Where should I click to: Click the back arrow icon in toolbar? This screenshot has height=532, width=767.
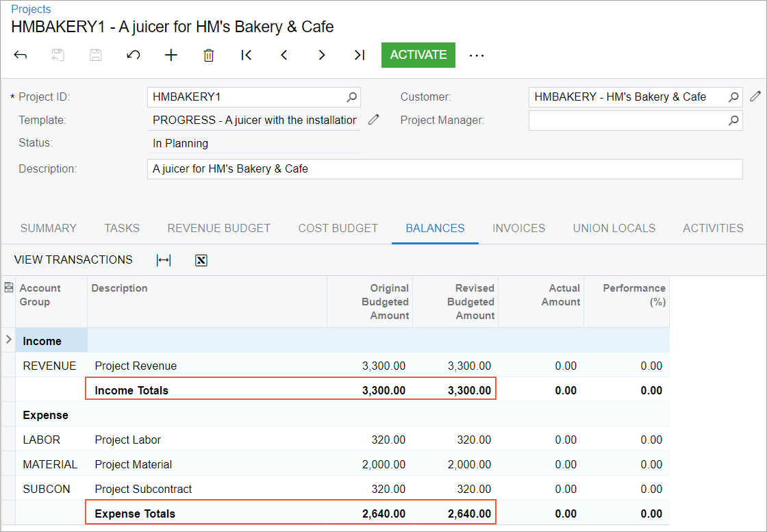[21, 55]
